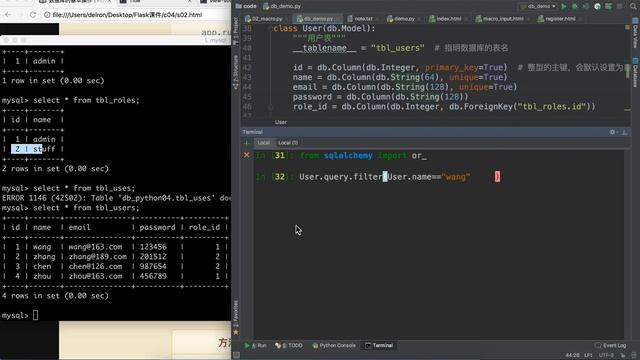Open Search Everywhere magnifier icon in PyCharm
640x360 pixels.
click(633, 6)
